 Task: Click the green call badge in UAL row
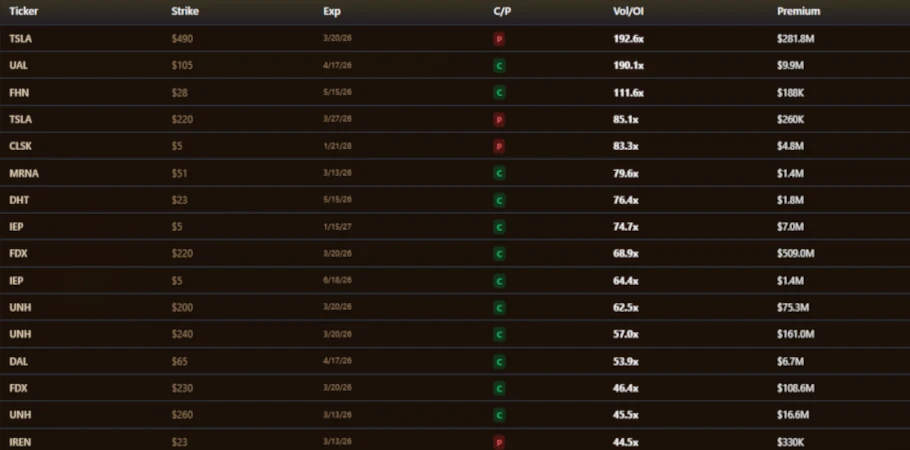[499, 66]
